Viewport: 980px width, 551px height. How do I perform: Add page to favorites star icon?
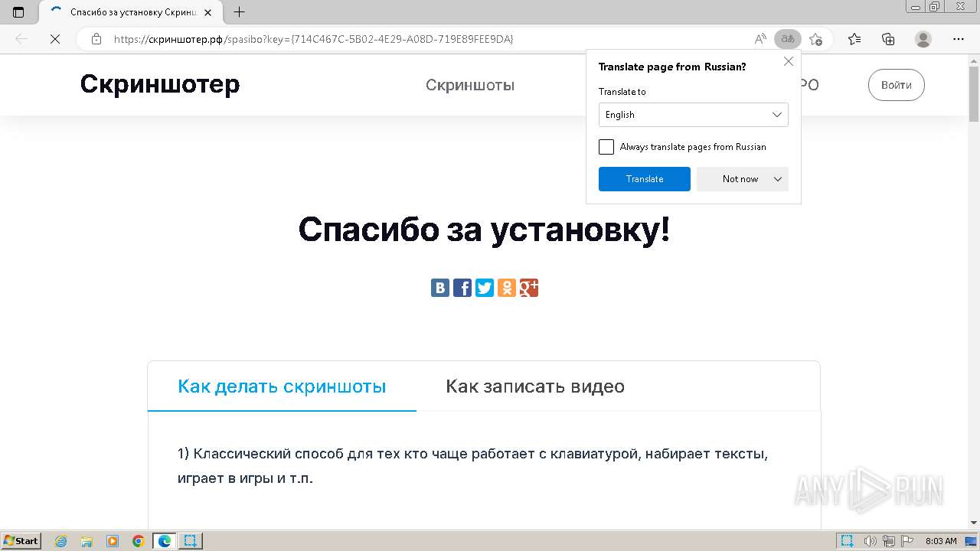[x=816, y=39]
